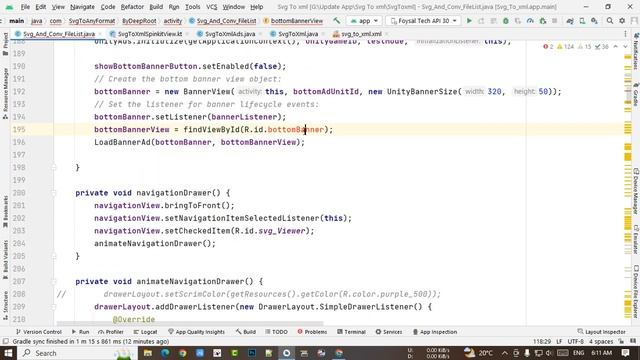640x360 pixels.
Task: Click Apply Changes and Restart Activity icon
Action: (481, 20)
